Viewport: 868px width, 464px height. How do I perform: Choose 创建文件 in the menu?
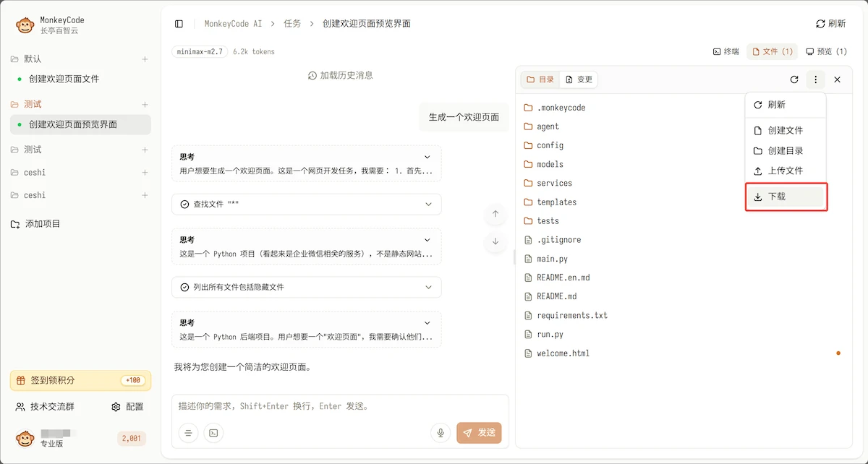786,131
